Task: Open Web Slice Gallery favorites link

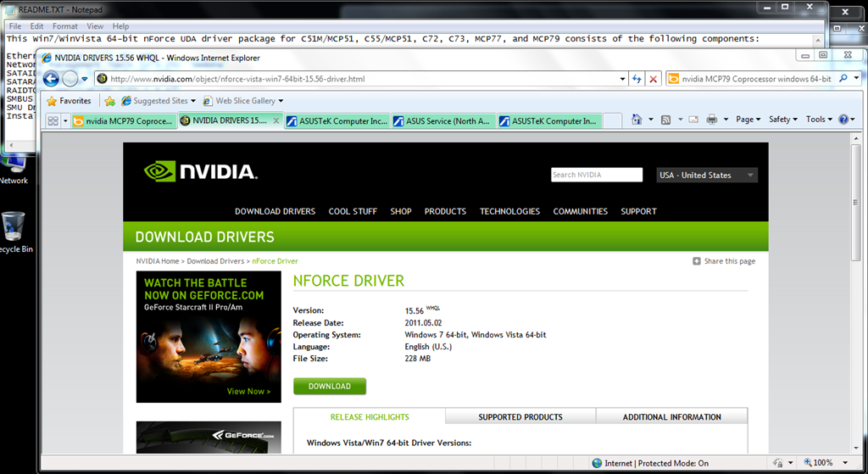Action: pyautogui.click(x=243, y=101)
